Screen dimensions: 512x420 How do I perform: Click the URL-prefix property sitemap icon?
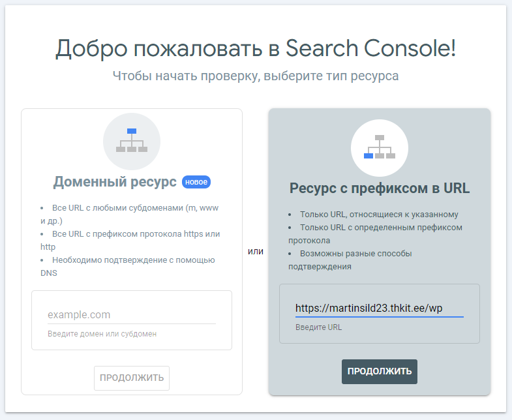pyautogui.click(x=380, y=147)
